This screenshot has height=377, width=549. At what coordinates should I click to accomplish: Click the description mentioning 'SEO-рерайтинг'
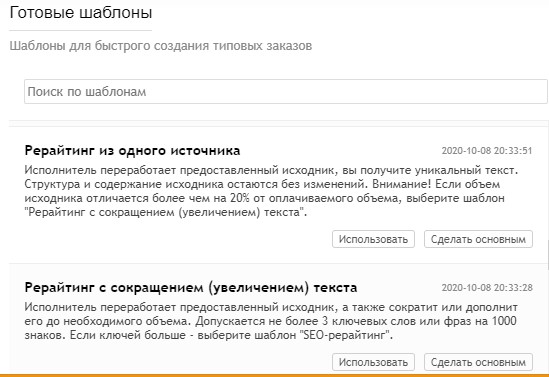tap(271, 321)
